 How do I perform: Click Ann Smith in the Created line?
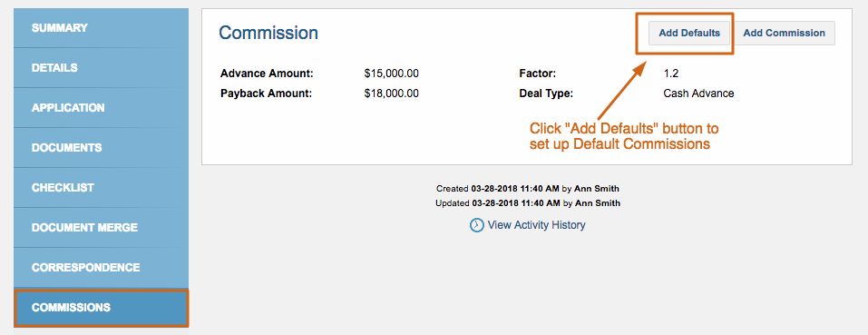[597, 188]
